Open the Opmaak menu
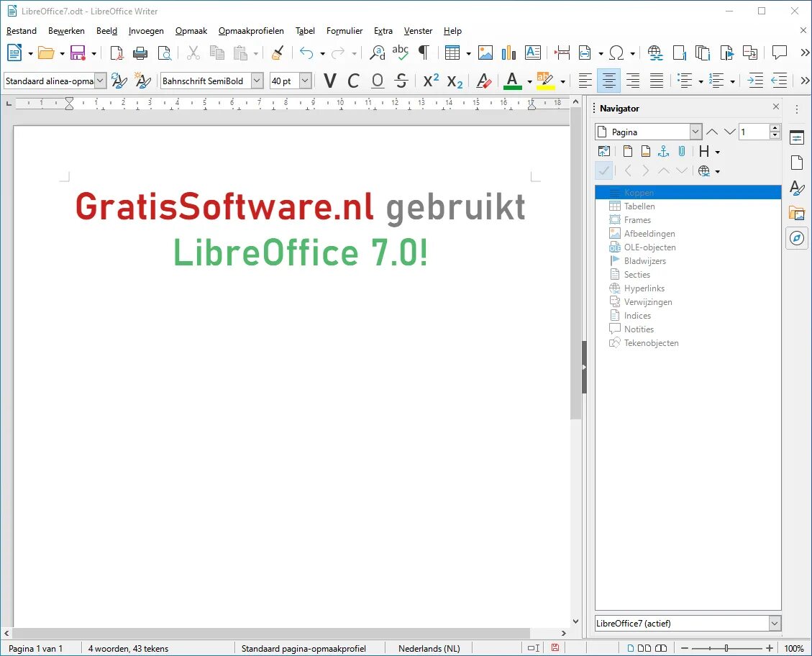This screenshot has width=812, height=656. click(191, 31)
